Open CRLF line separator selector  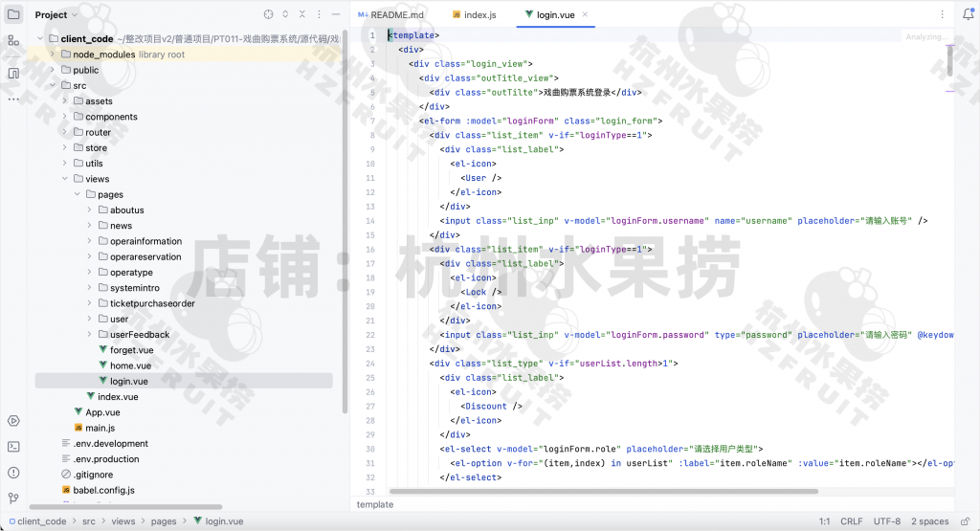coord(851,521)
